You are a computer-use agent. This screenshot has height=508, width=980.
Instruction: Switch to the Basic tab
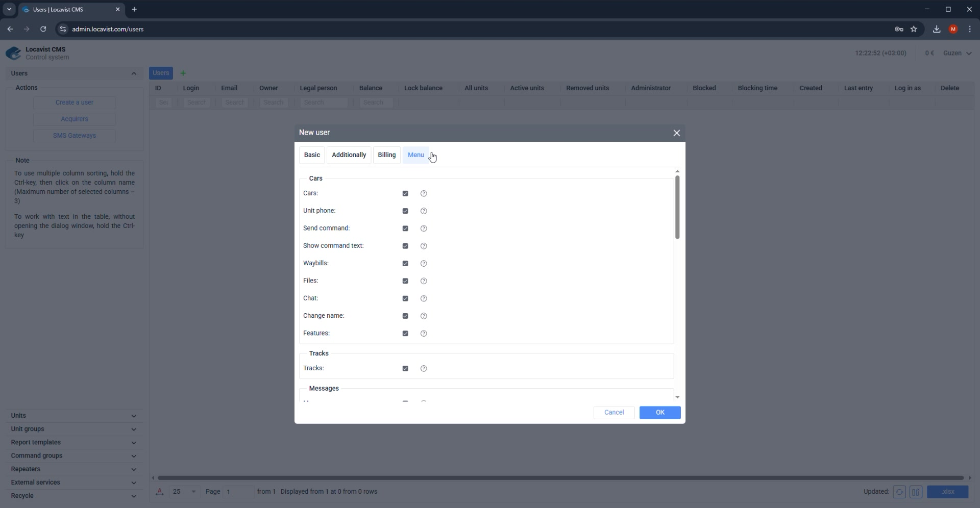click(x=312, y=155)
